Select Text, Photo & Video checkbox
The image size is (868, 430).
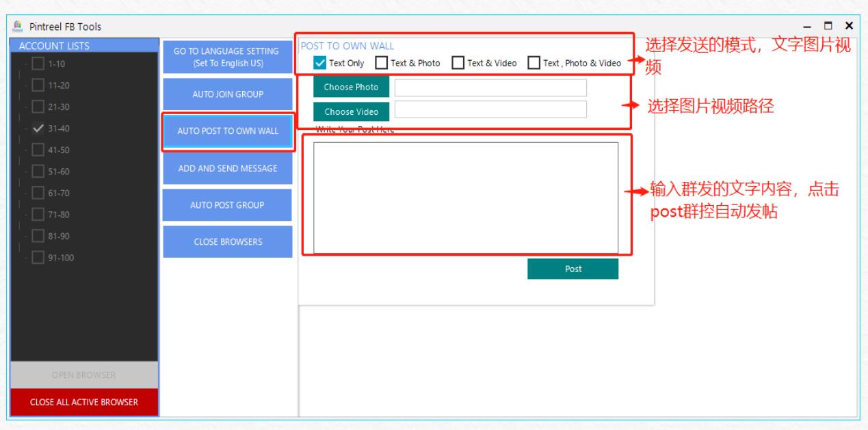coord(534,63)
